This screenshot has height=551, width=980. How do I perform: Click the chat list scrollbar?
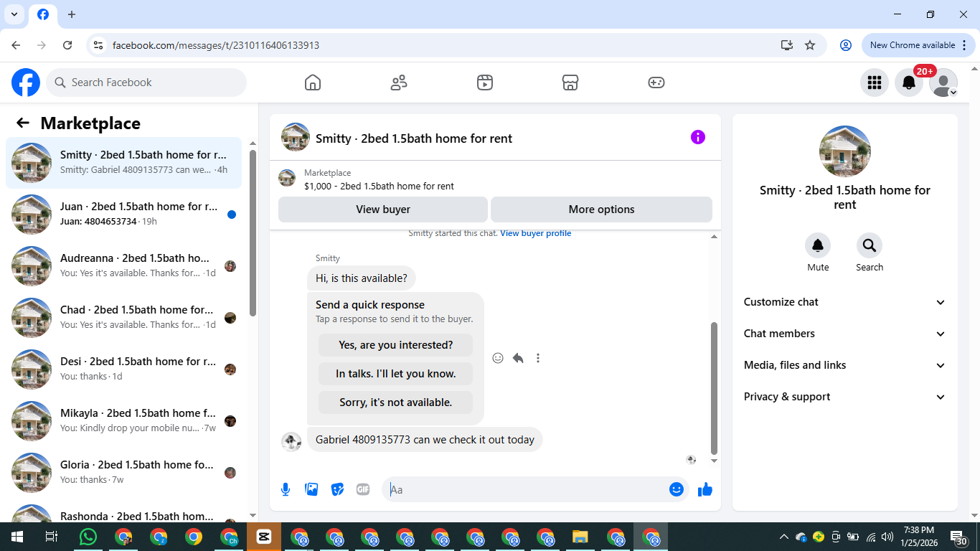click(x=253, y=232)
